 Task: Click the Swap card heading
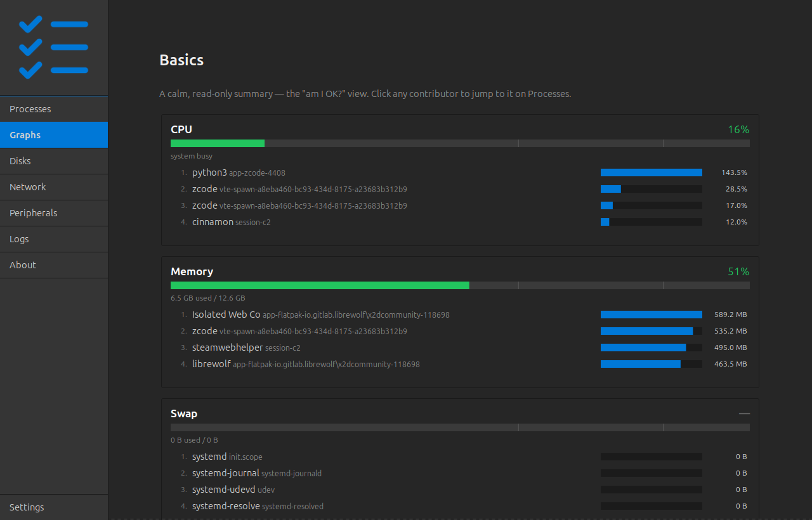(184, 413)
